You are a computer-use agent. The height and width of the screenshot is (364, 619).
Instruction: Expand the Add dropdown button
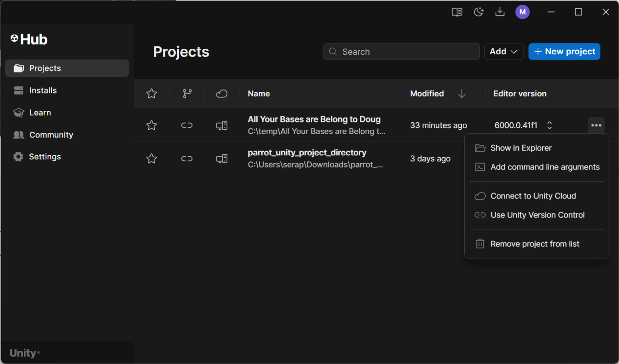[x=504, y=52]
